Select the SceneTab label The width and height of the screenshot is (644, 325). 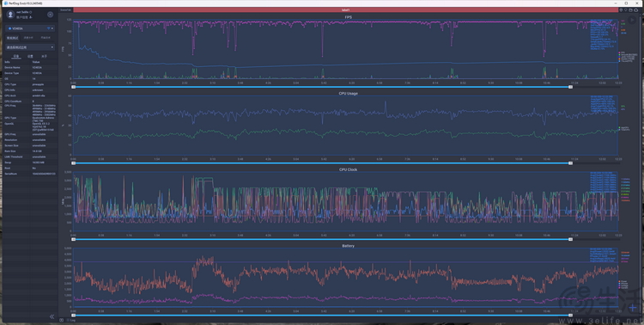[x=65, y=9]
